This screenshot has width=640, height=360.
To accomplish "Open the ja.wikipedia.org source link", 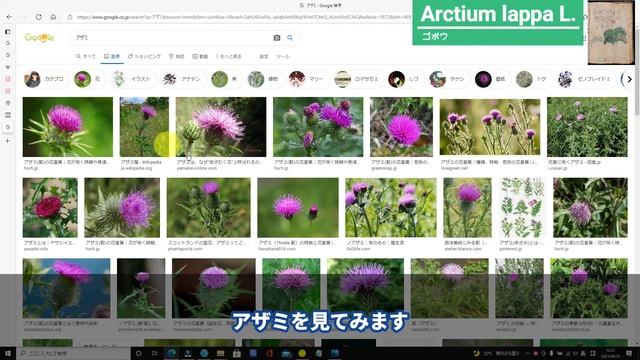I will coord(136,168).
